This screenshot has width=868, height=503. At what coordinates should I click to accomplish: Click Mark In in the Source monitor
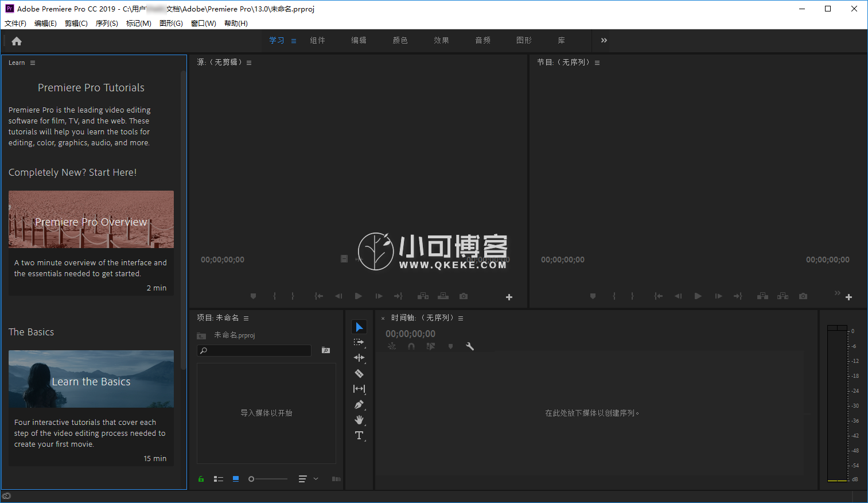click(275, 296)
